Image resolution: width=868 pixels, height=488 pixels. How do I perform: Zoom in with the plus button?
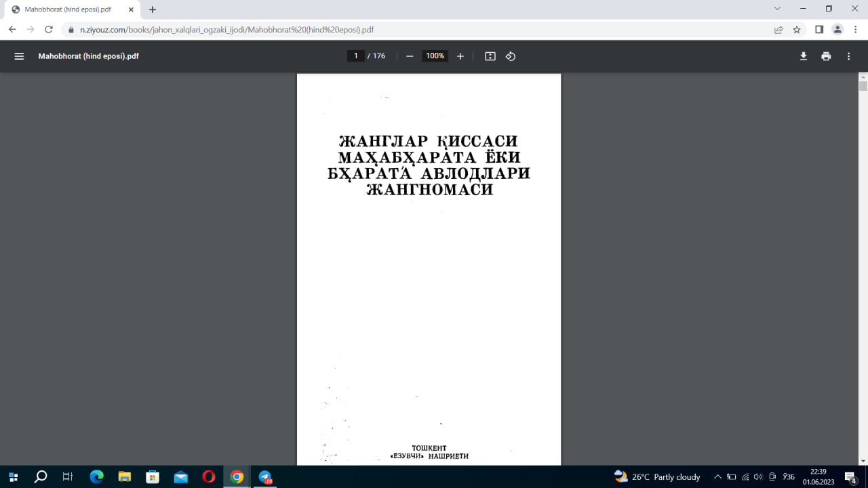point(460,56)
